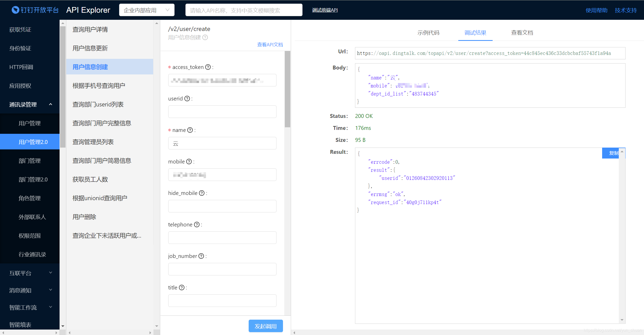
Task: Select 部门管理2.0 submenu item
Action: click(30, 179)
